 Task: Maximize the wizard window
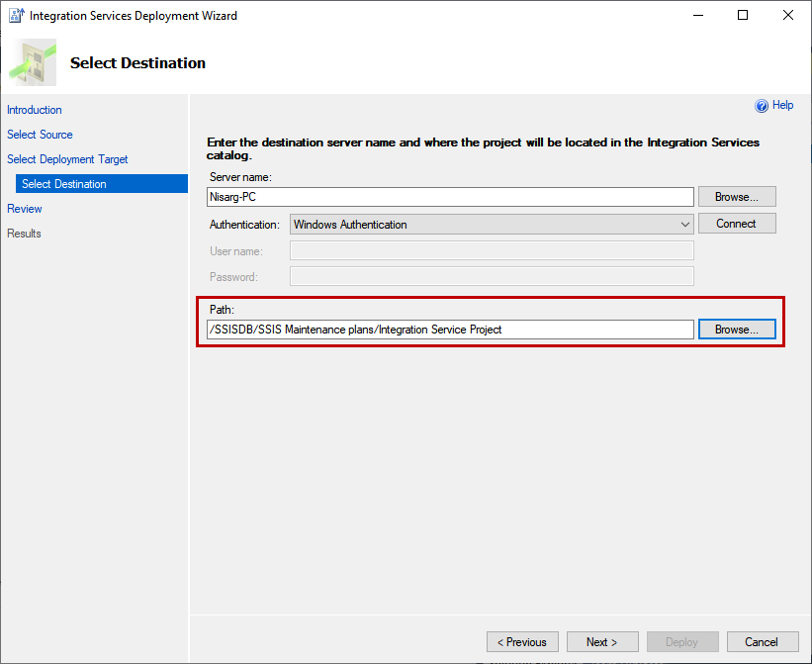point(743,16)
